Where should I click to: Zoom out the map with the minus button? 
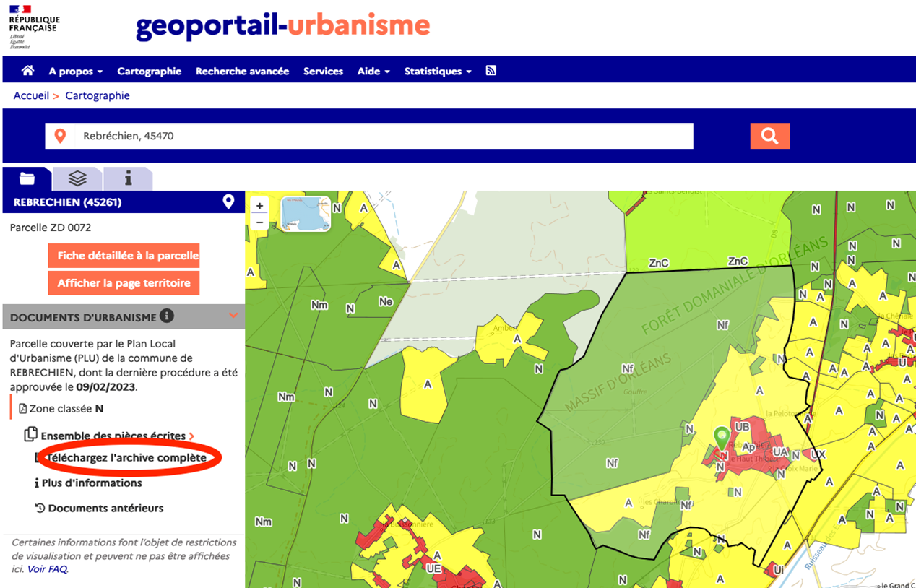259,222
